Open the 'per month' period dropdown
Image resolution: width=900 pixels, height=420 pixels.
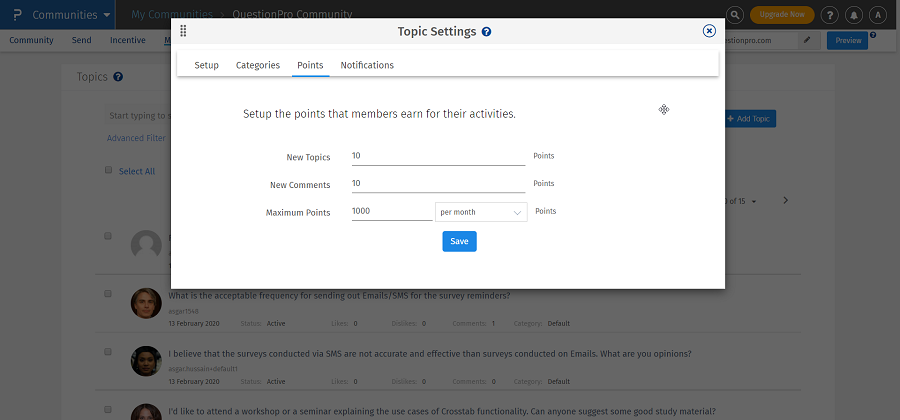point(481,212)
